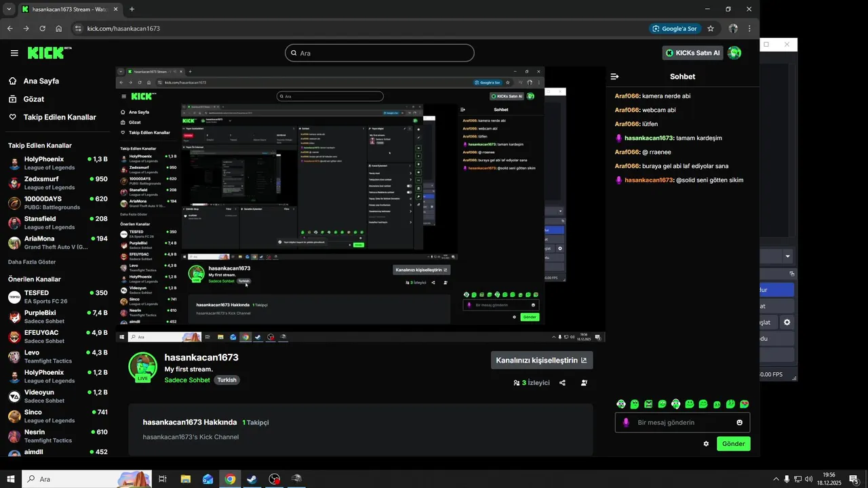Screen dimensions: 868x488
Task: Open HolyPhoenix followed channel with 1,3 B
Action: click(x=58, y=163)
